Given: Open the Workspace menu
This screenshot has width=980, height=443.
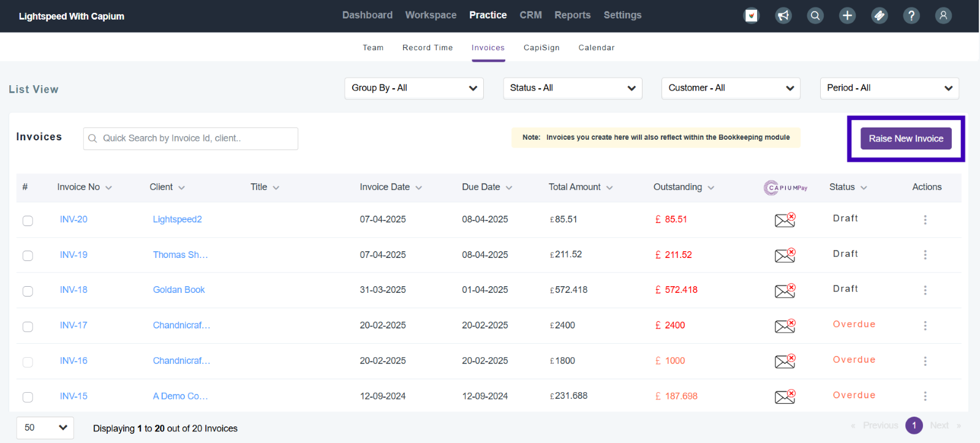Looking at the screenshot, I should click(x=431, y=15).
